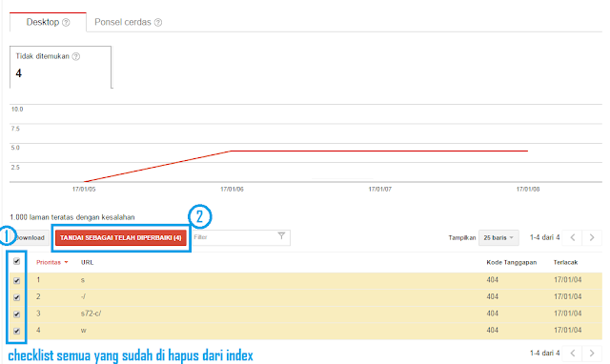Screen dimensions: 610x364
Task: Open the URL 's' in row 1
Action: click(x=83, y=280)
